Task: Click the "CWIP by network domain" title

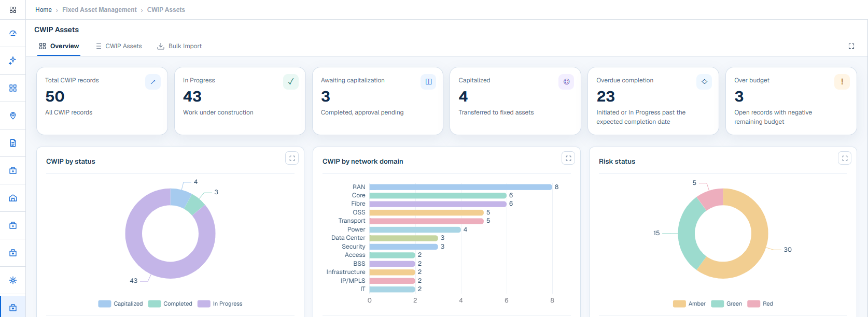Action: pos(362,162)
